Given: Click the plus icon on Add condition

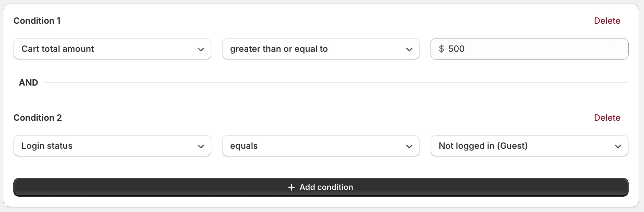Looking at the screenshot, I should point(291,187).
